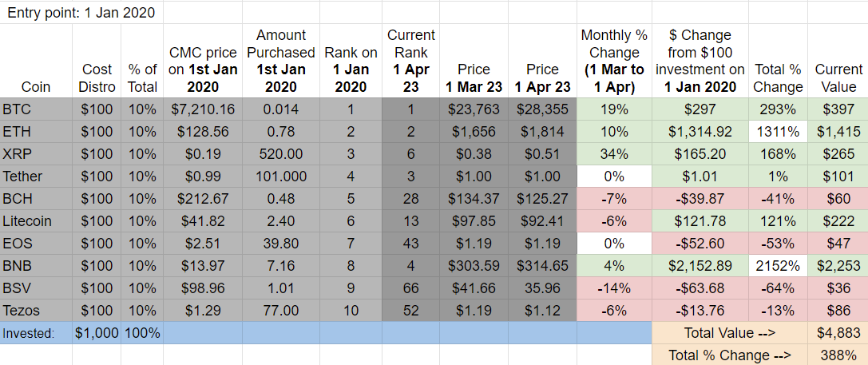Select the 'Total Value -->' label cell

click(730, 333)
